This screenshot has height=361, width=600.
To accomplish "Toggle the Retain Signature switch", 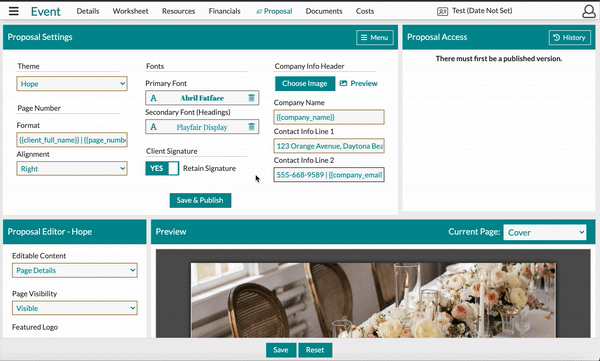I will 162,168.
